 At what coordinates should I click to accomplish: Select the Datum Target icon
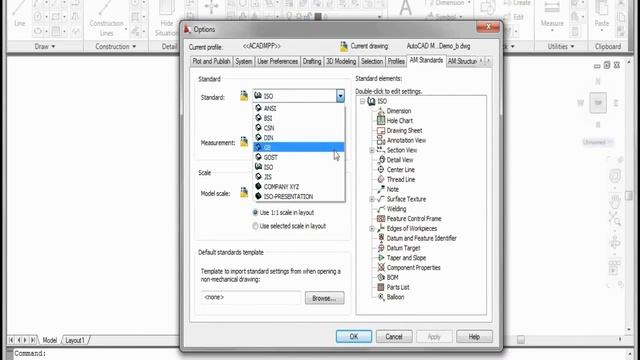(x=381, y=248)
